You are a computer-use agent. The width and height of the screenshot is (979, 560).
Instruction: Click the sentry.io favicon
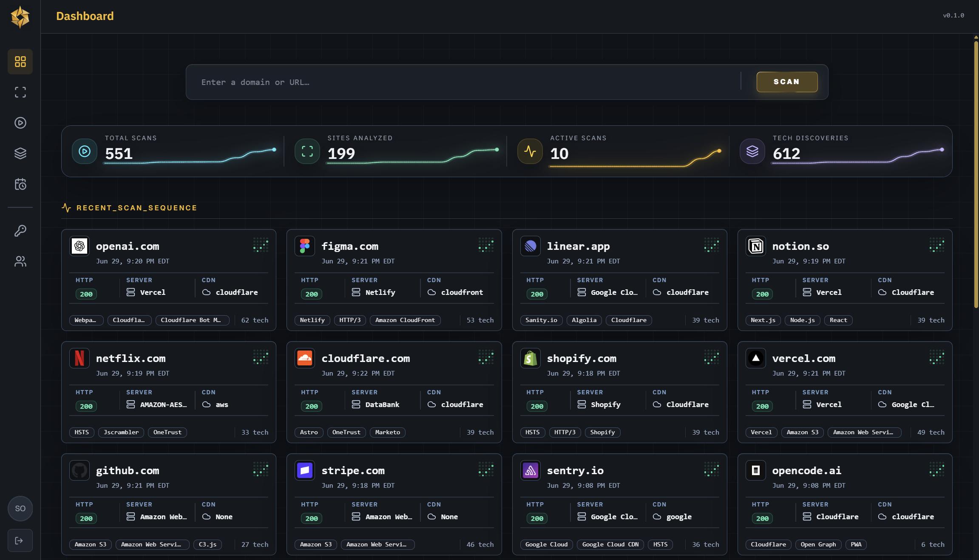click(x=530, y=470)
